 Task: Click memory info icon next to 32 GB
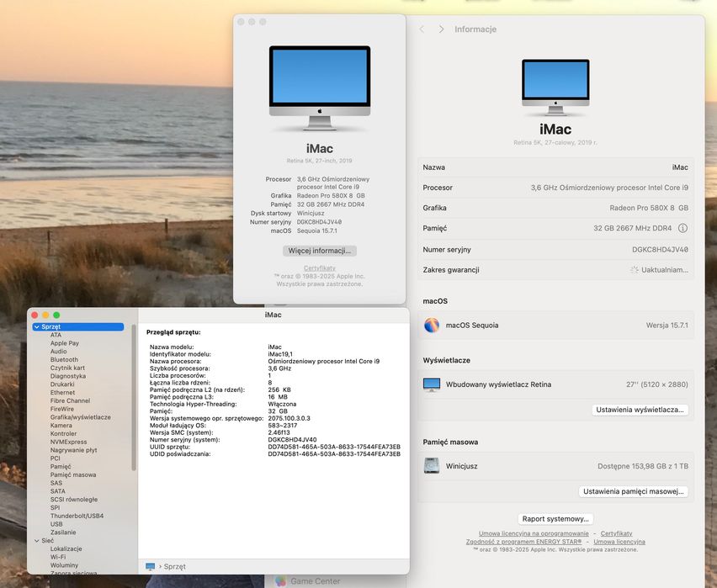pos(682,228)
